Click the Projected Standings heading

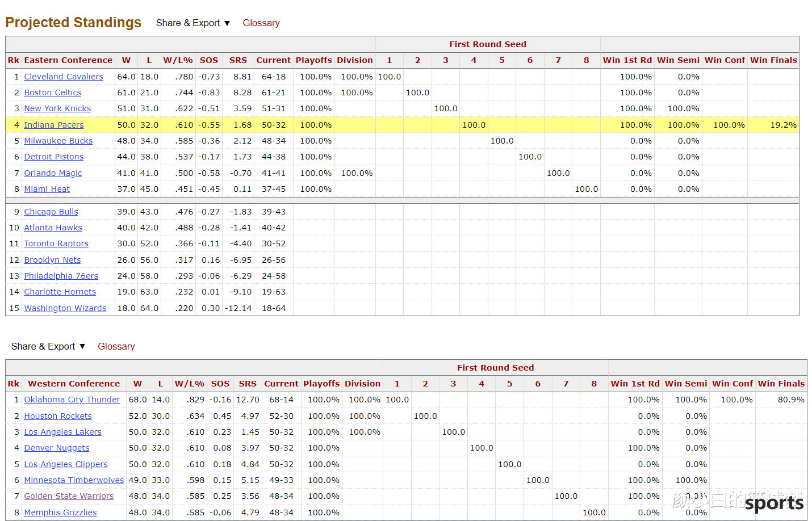pos(73,22)
